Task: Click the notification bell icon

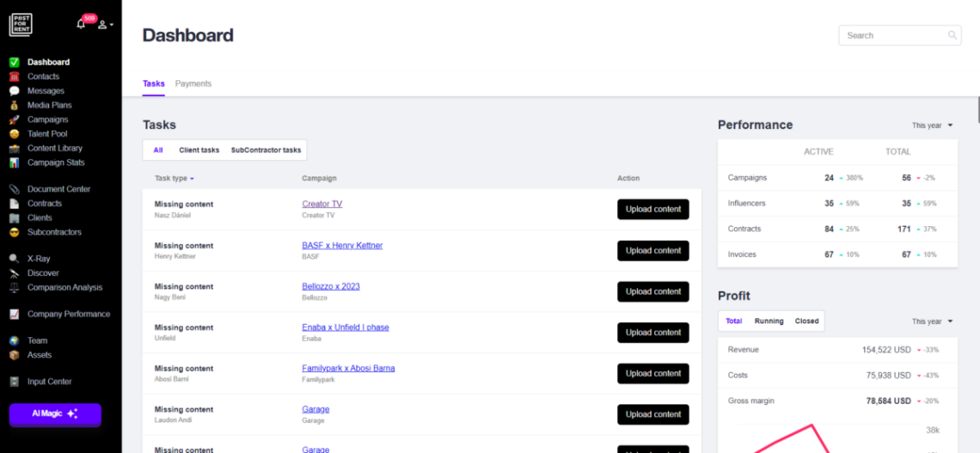Action: point(81,24)
